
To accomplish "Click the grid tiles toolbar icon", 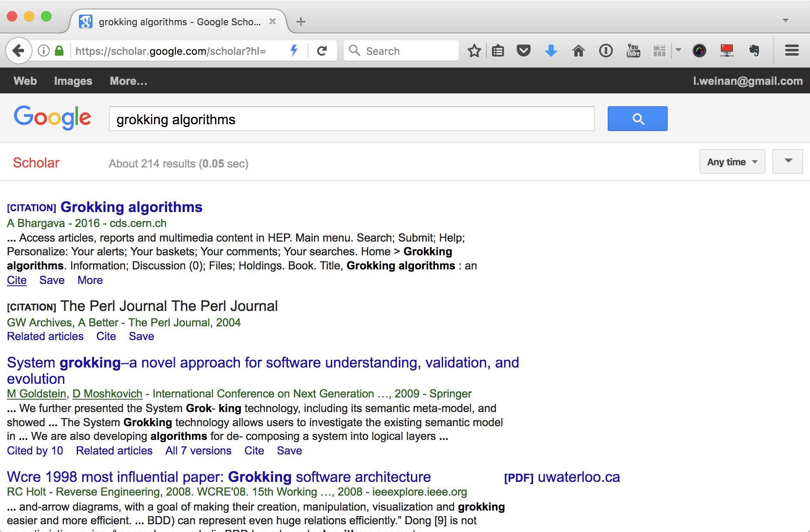I will click(x=660, y=51).
